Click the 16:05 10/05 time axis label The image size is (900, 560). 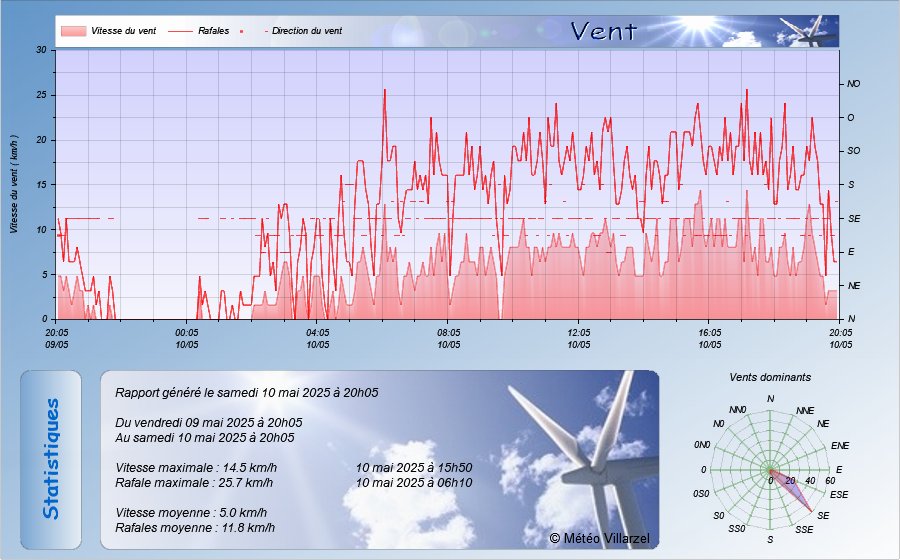(x=709, y=339)
